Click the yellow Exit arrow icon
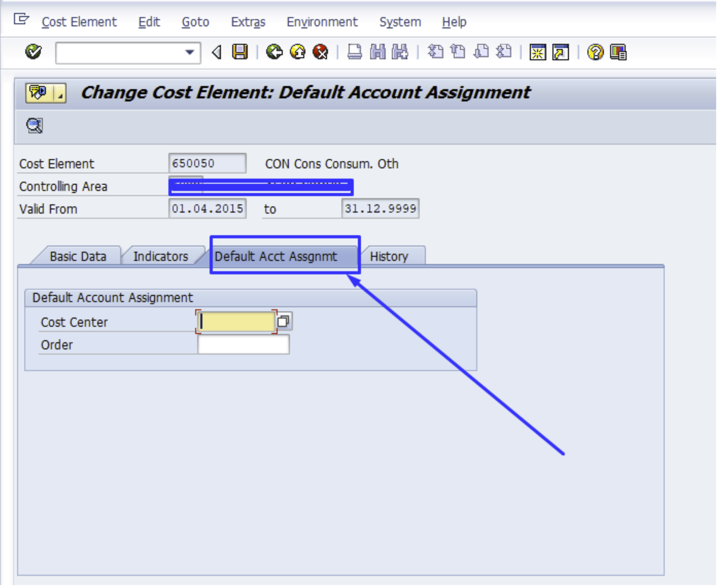 coord(298,52)
